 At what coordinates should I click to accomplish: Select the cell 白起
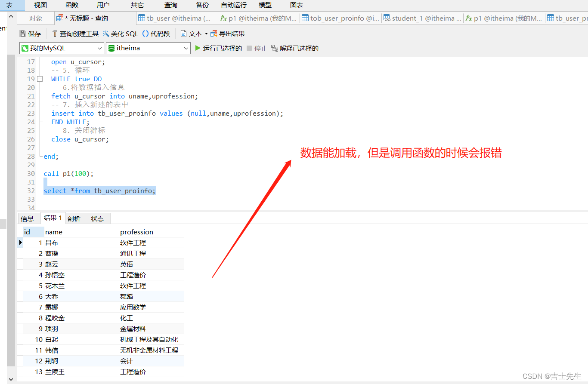coord(81,339)
